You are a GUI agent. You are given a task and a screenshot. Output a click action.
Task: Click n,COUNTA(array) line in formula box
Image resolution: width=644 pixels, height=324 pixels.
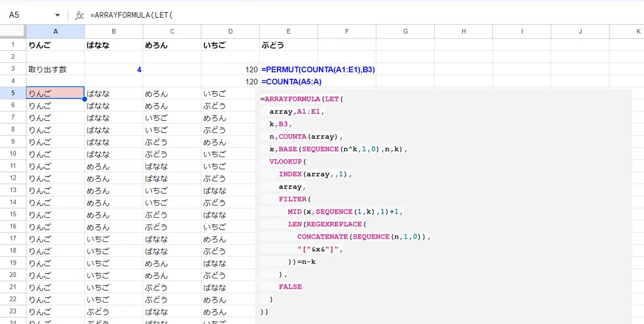[x=306, y=136]
